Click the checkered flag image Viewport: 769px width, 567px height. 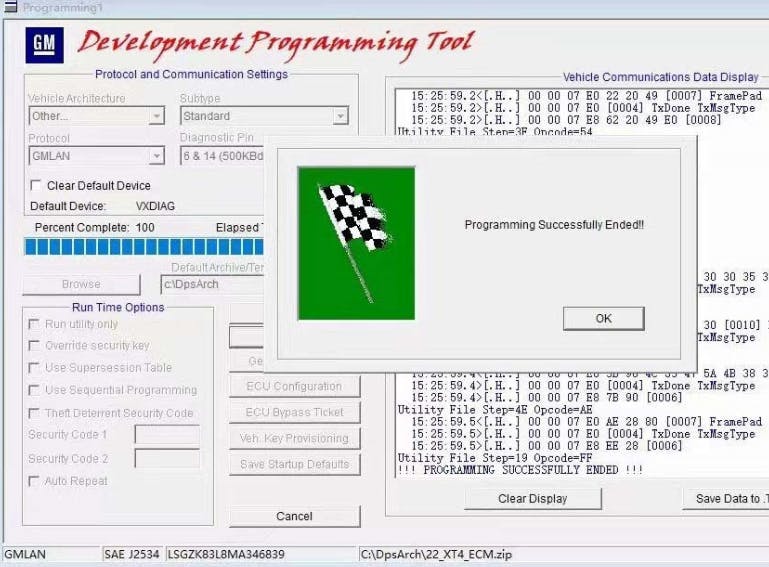(355, 243)
